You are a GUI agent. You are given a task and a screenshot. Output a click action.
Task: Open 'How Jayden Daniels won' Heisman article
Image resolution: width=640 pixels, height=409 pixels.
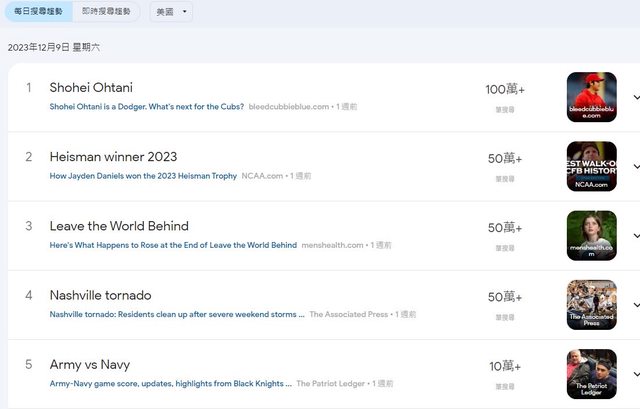(143, 176)
